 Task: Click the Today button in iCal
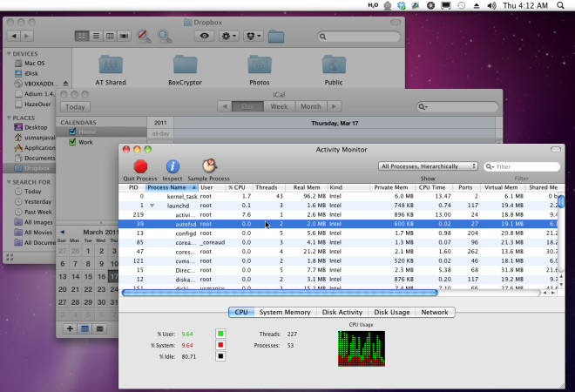75,106
